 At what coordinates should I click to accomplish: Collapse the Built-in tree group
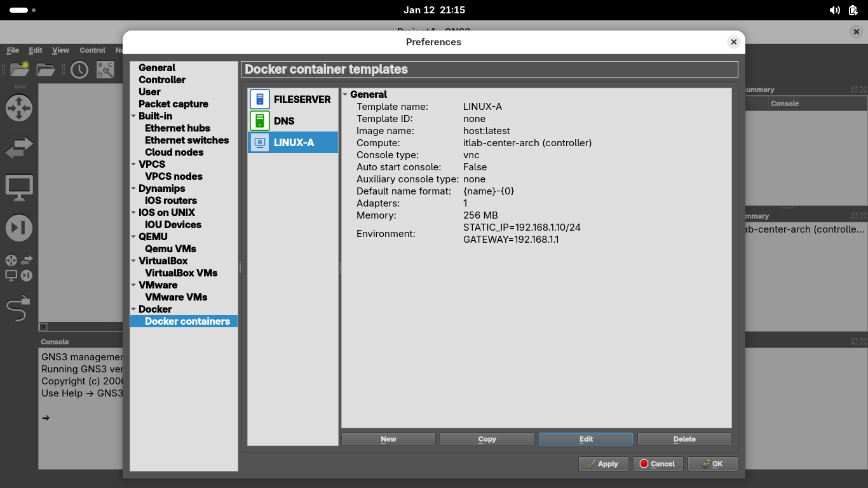[133, 116]
